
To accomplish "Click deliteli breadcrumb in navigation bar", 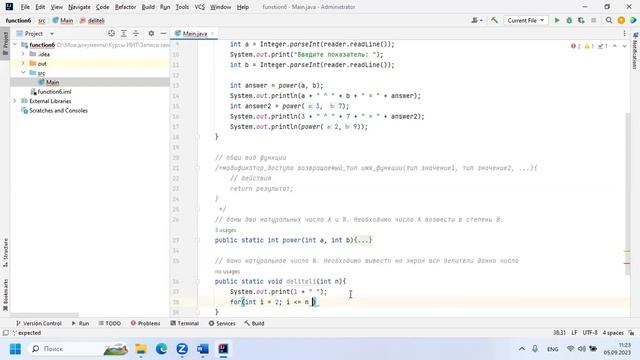I will (93, 20).
